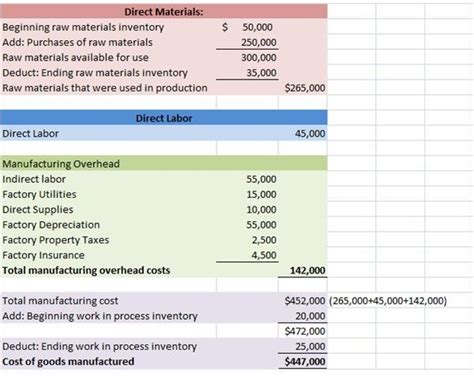The height and width of the screenshot is (379, 474).
Task: Select the blue Direct Labor header
Action: (163, 118)
